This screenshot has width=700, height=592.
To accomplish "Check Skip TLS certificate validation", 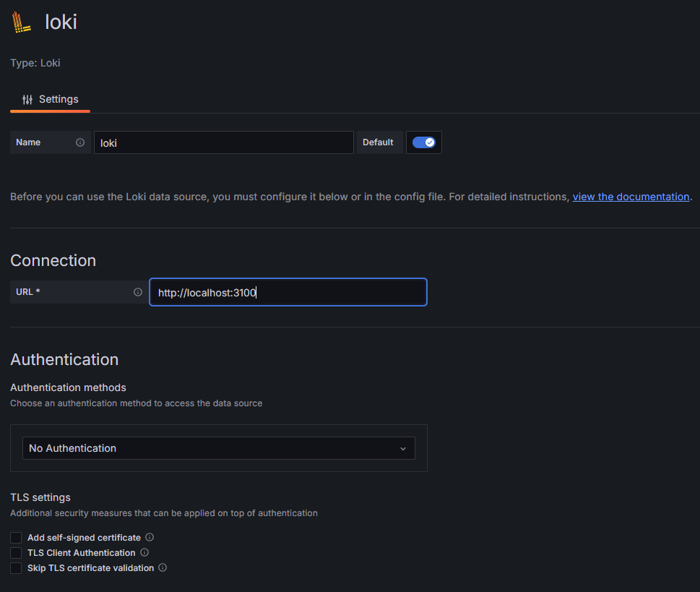I will point(16,568).
